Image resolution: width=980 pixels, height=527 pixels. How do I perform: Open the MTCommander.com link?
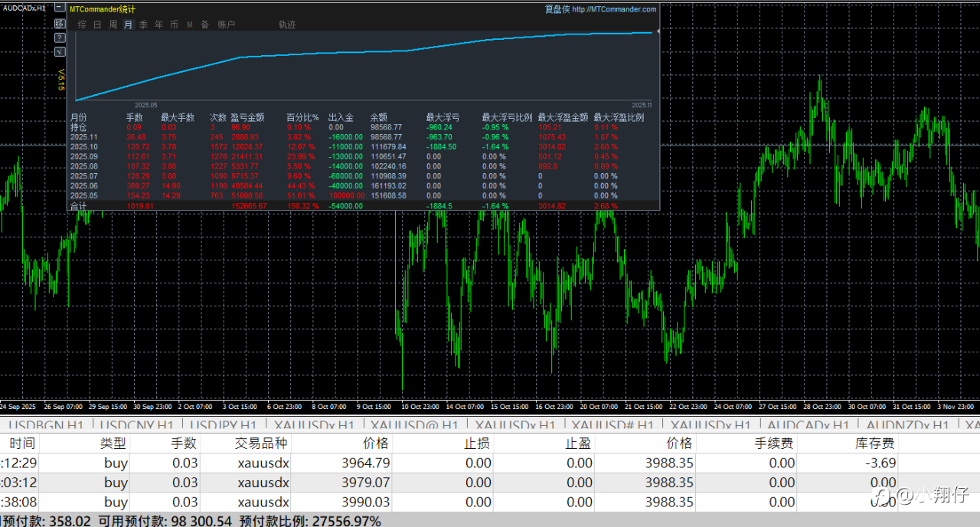(613, 9)
